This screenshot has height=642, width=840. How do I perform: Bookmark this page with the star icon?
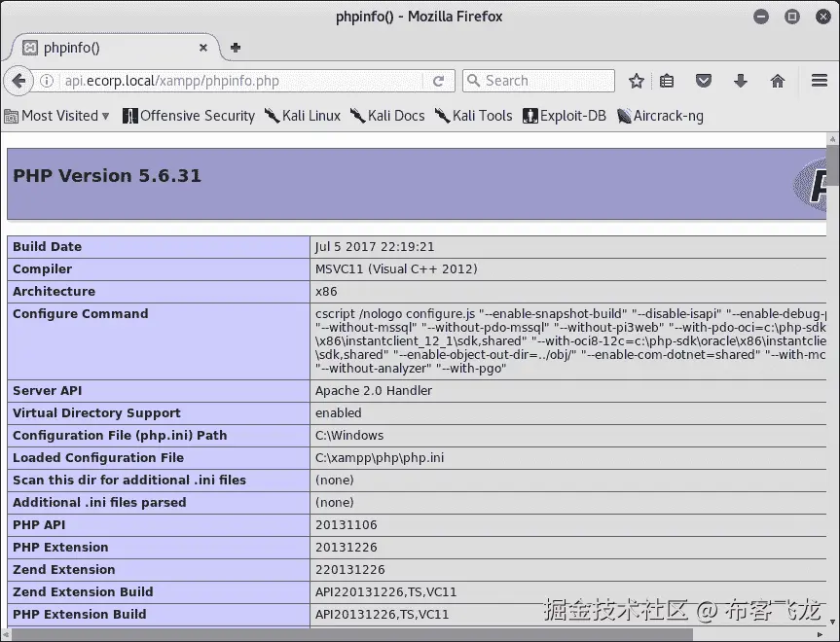click(636, 81)
